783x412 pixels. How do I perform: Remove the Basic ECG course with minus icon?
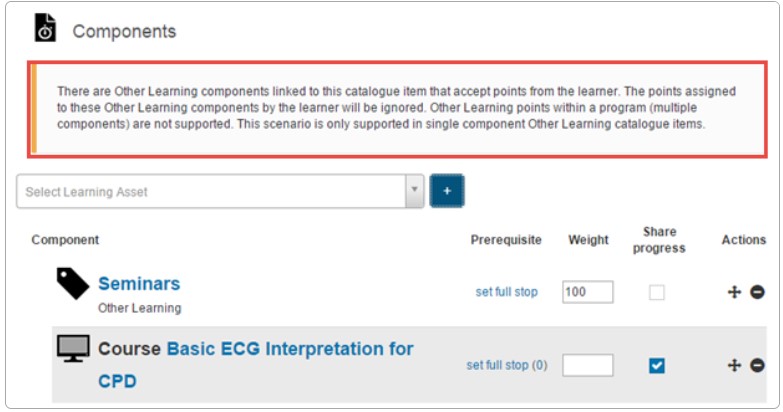[757, 365]
